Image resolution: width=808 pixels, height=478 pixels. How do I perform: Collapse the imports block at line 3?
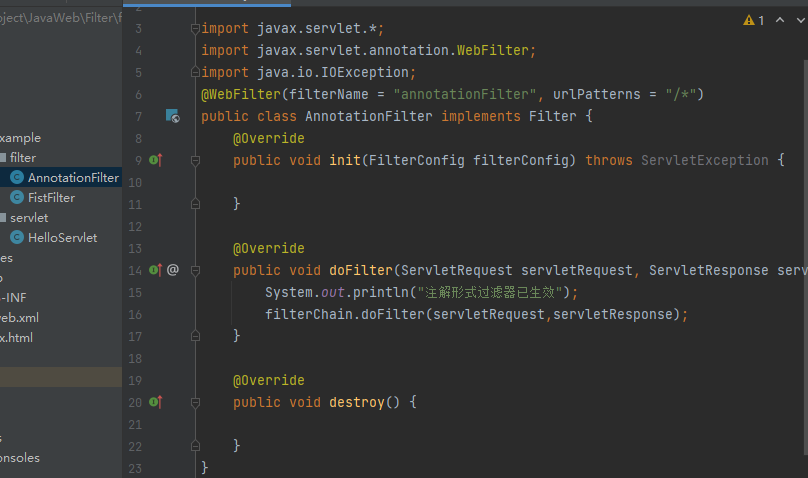tap(195, 29)
